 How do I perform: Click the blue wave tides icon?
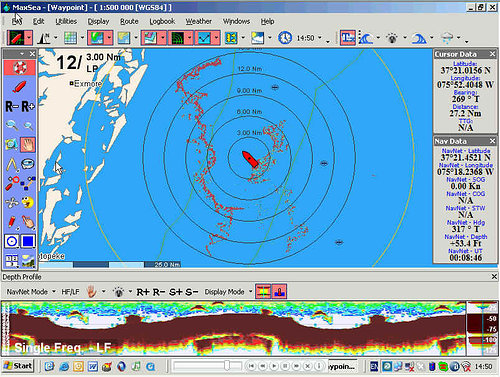point(366,38)
